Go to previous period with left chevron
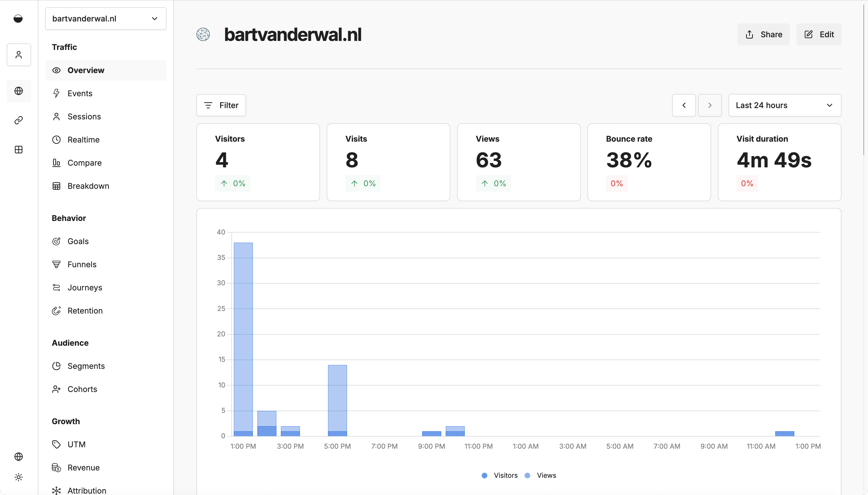 pyautogui.click(x=683, y=105)
